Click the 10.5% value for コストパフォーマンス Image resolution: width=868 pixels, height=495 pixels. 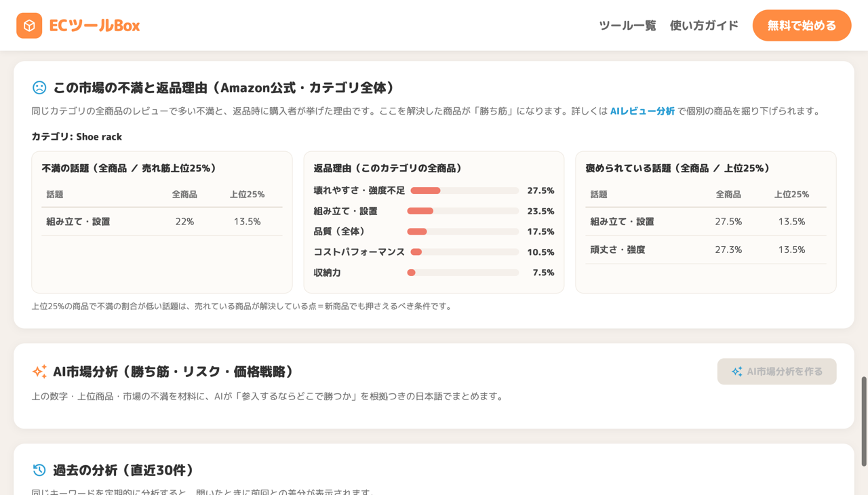pyautogui.click(x=540, y=252)
